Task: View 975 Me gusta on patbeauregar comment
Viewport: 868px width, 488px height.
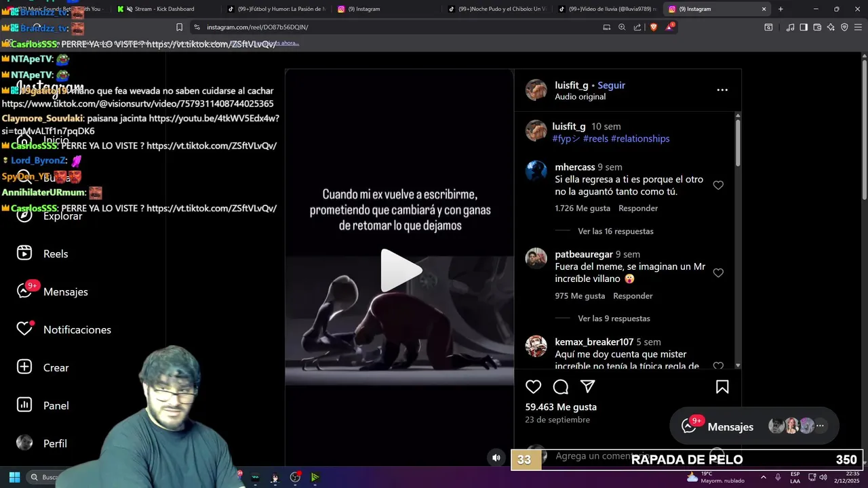Action: click(580, 296)
